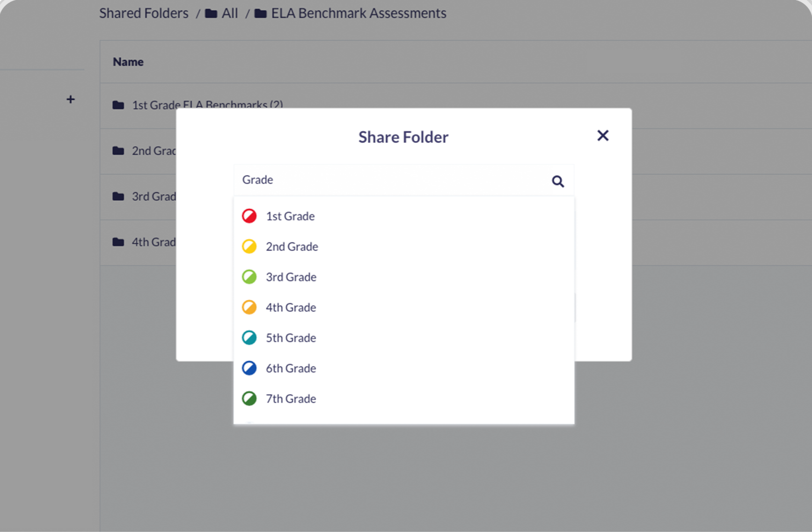Choose the 7th Grade list option

(x=291, y=399)
